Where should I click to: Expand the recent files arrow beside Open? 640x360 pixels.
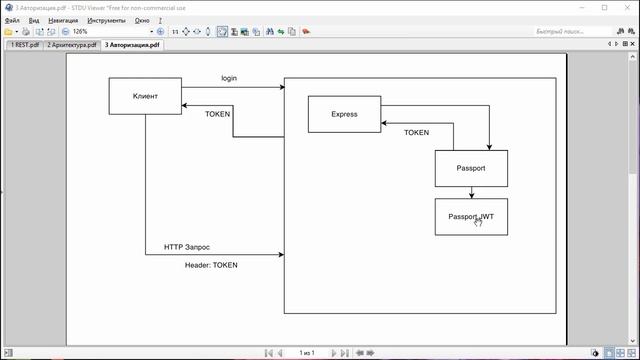tap(17, 31)
